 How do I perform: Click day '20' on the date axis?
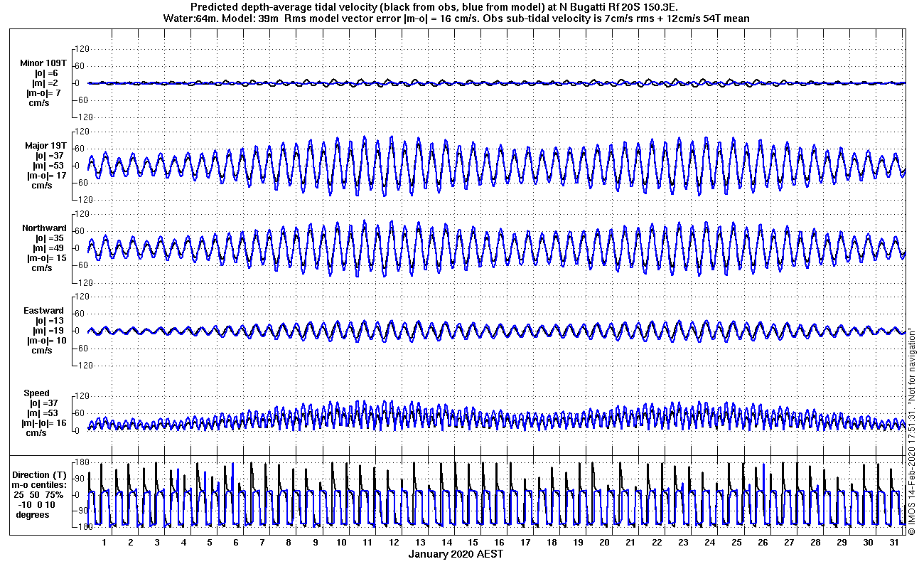coord(604,542)
